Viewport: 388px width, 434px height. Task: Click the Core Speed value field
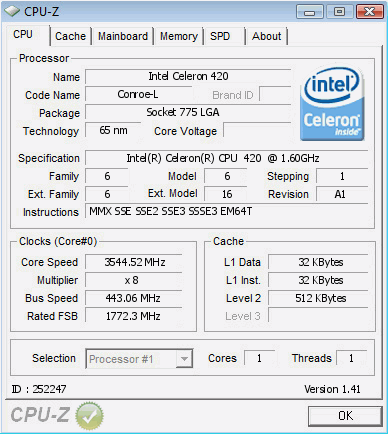point(134,262)
